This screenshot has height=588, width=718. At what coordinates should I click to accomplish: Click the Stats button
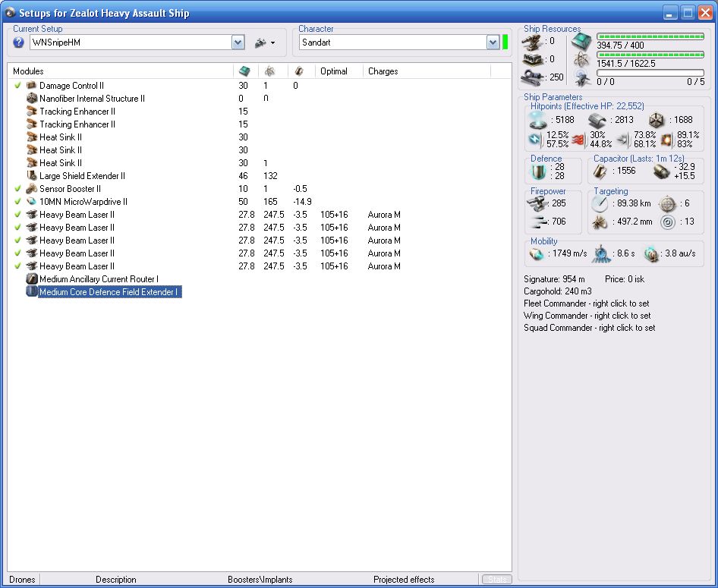point(497,580)
